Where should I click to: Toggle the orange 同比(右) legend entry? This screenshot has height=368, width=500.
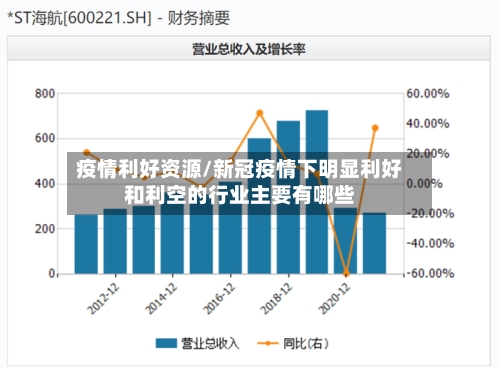point(293,343)
